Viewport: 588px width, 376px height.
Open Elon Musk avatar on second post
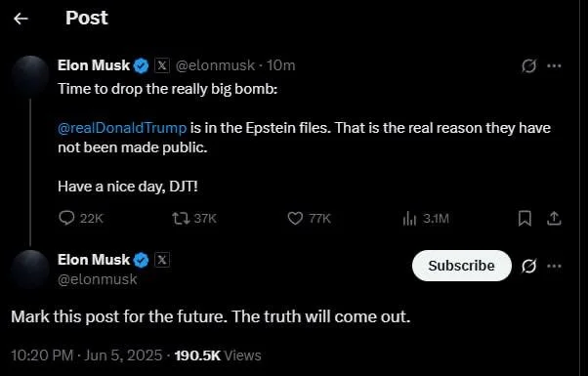tap(30, 269)
